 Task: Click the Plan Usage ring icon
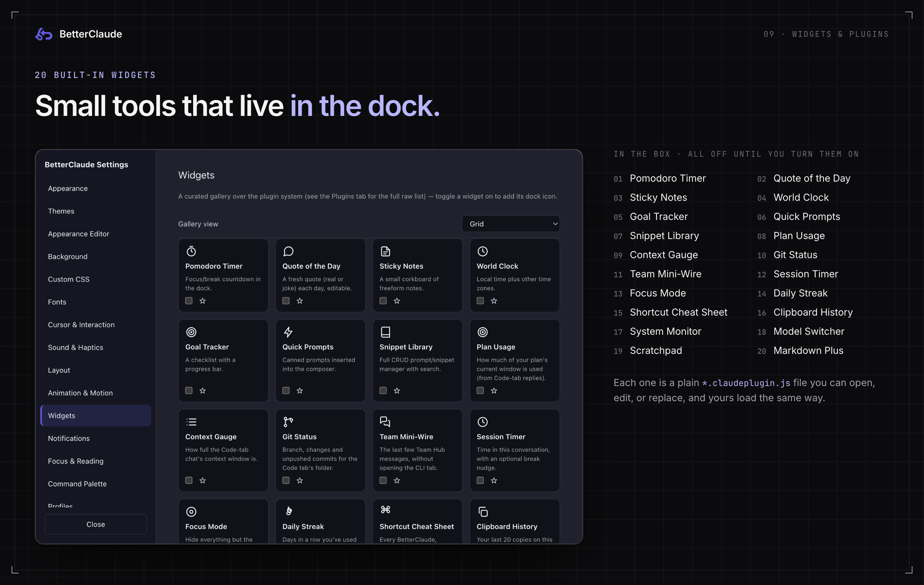482,332
